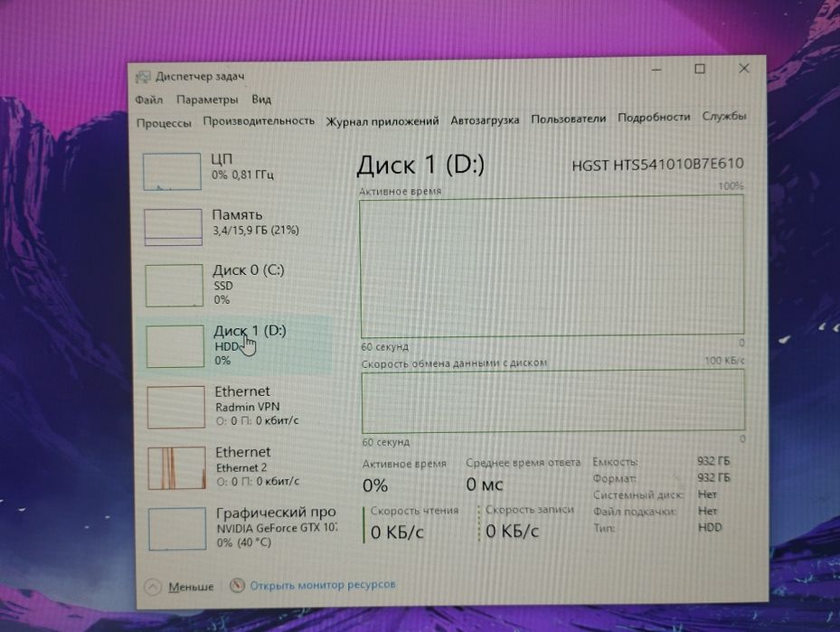
Task: Click the Память mini graph thumbnail
Action: 173,227
